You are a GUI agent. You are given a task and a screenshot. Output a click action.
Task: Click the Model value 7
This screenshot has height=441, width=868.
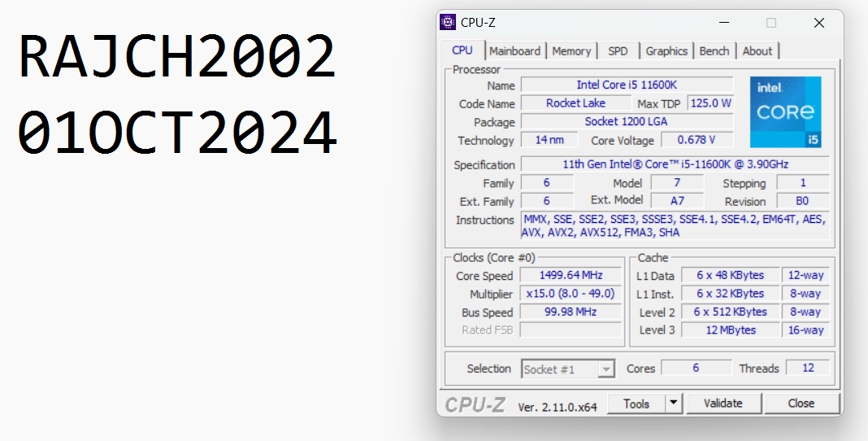pyautogui.click(x=677, y=182)
